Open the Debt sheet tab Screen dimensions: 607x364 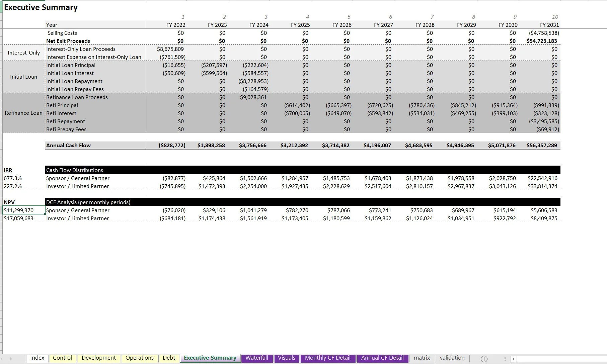169,358
